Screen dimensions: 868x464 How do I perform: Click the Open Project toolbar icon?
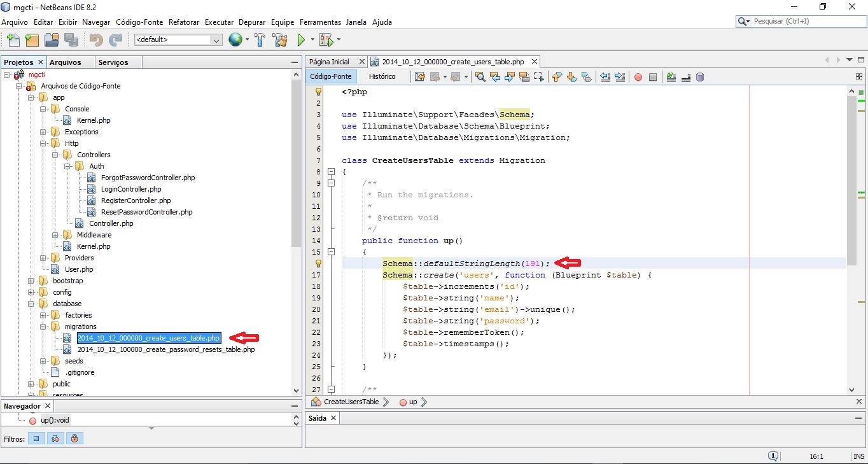click(x=52, y=39)
